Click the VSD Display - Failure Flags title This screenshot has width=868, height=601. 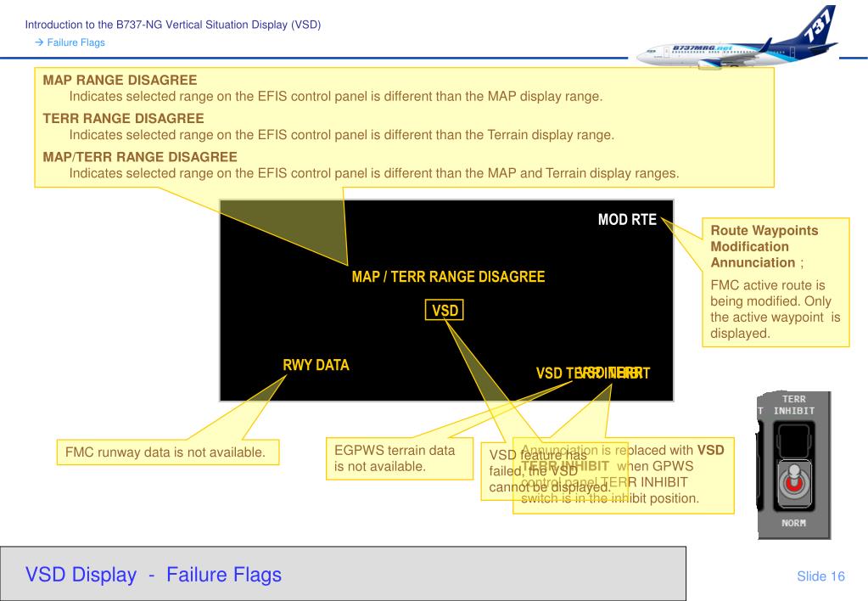(154, 575)
